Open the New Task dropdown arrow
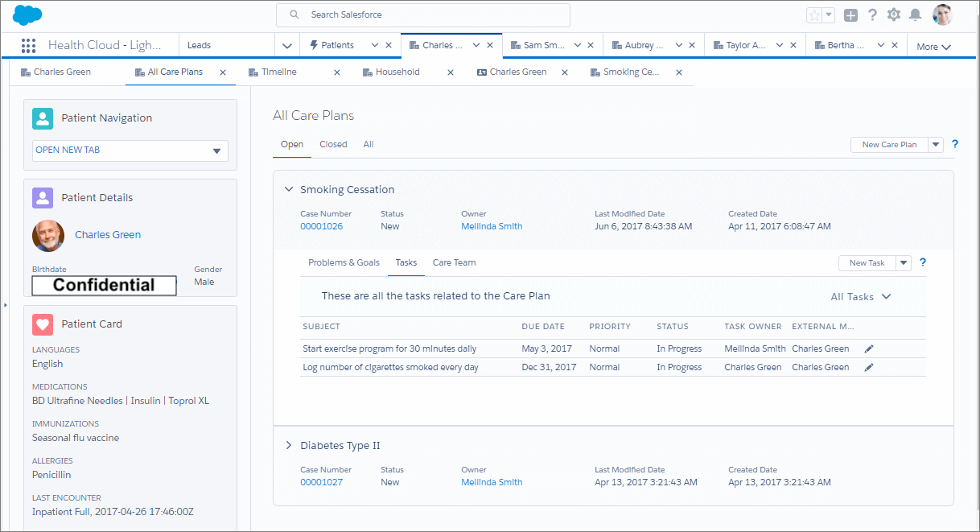Viewport: 980px width, 532px height. pyautogui.click(x=904, y=263)
